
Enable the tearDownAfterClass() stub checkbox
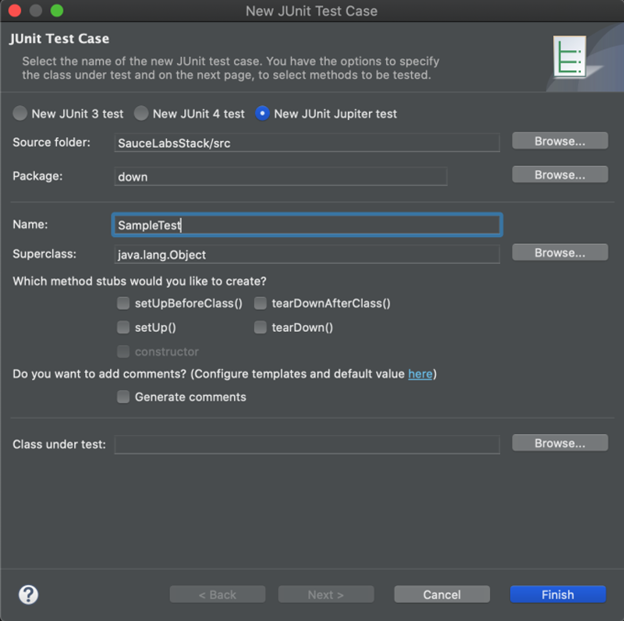pyautogui.click(x=260, y=303)
